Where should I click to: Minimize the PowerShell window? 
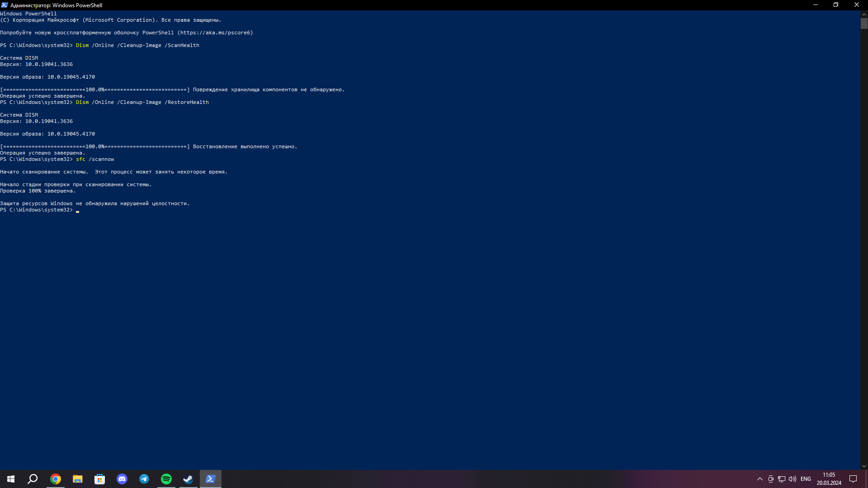[816, 5]
